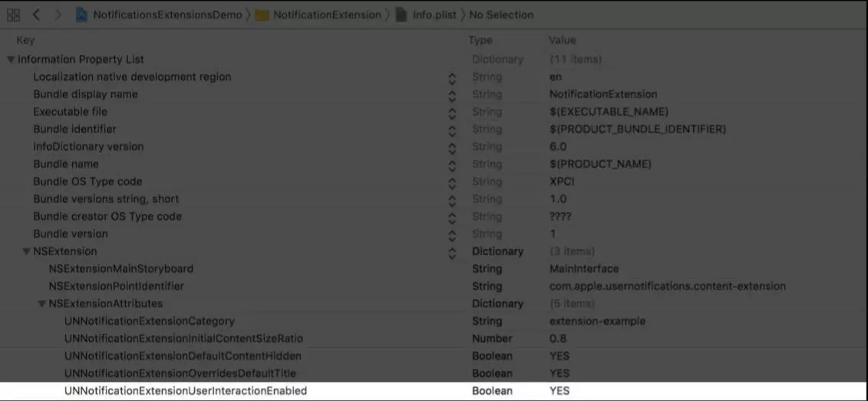The width and height of the screenshot is (868, 401).
Task: Click the Info.plist file icon in breadcrumb
Action: click(x=401, y=15)
